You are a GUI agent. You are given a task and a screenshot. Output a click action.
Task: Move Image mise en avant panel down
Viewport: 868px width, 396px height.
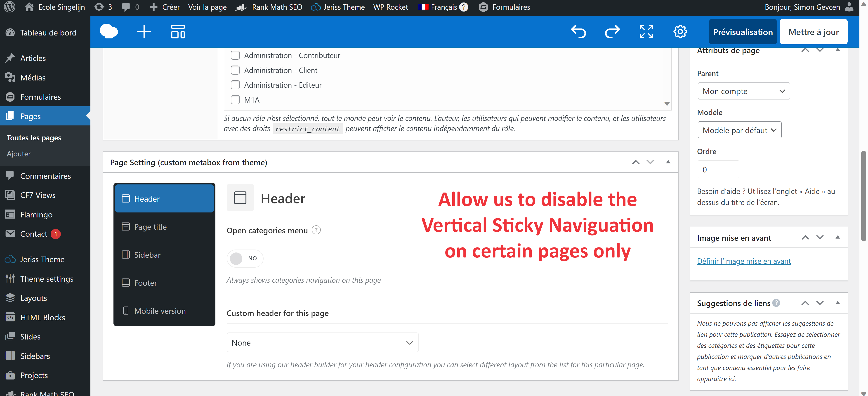point(820,237)
